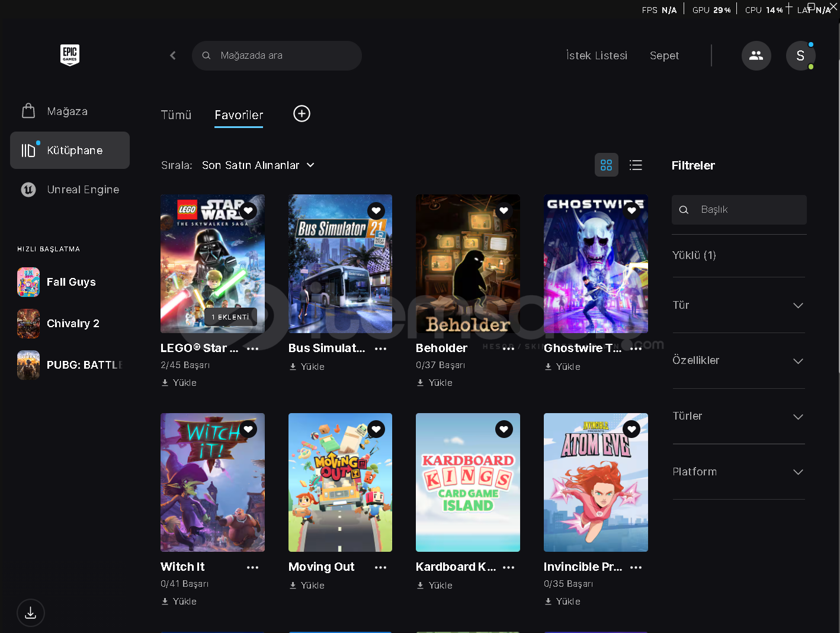The width and height of the screenshot is (840, 633).
Task: Switch to the Tümü tab
Action: pos(177,115)
